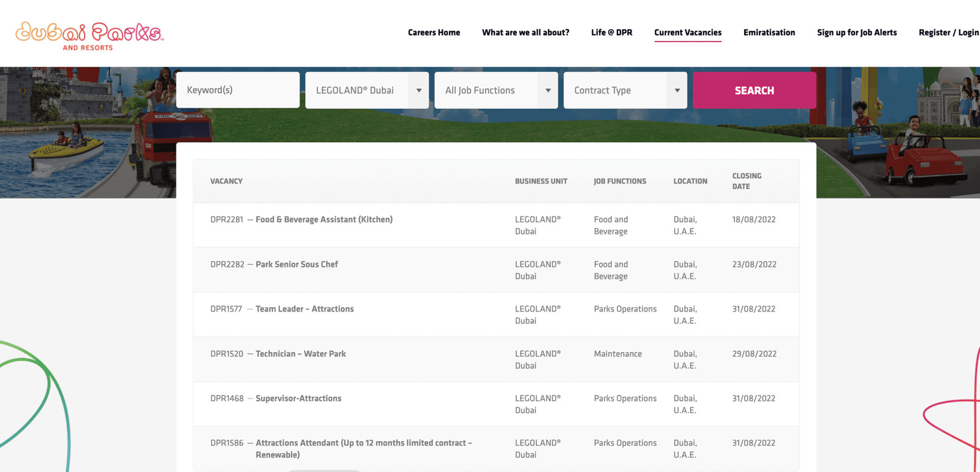980x472 pixels.
Task: Expand the LEGOLAND Dubai business unit dropdown
Action: click(x=366, y=90)
